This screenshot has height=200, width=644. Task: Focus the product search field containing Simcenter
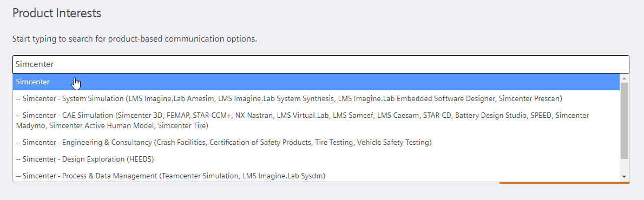(x=321, y=64)
